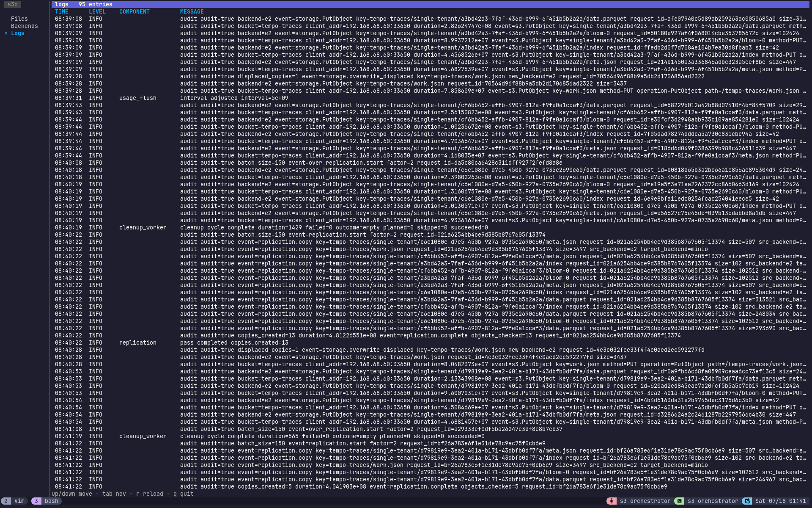Select the Logs section in sidebar
812x508 pixels.
tap(18, 33)
